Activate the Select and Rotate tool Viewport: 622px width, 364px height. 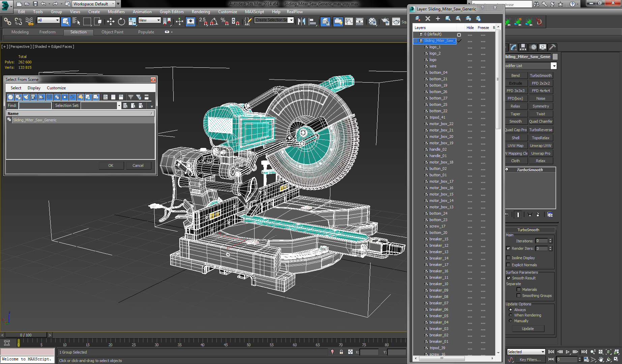coord(121,22)
